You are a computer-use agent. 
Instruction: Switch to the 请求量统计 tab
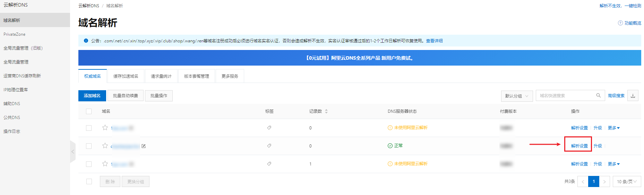[x=161, y=76]
